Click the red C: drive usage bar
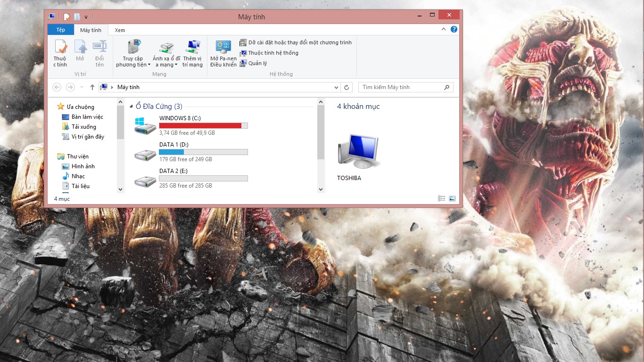The image size is (644, 362). [x=203, y=125]
